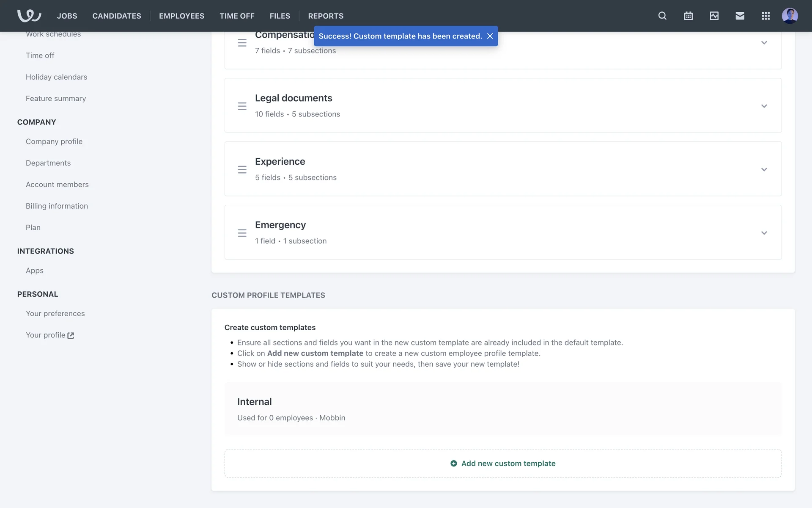Screen dimensions: 812x508
Task: Go to the Candidates menu
Action: [x=117, y=16]
